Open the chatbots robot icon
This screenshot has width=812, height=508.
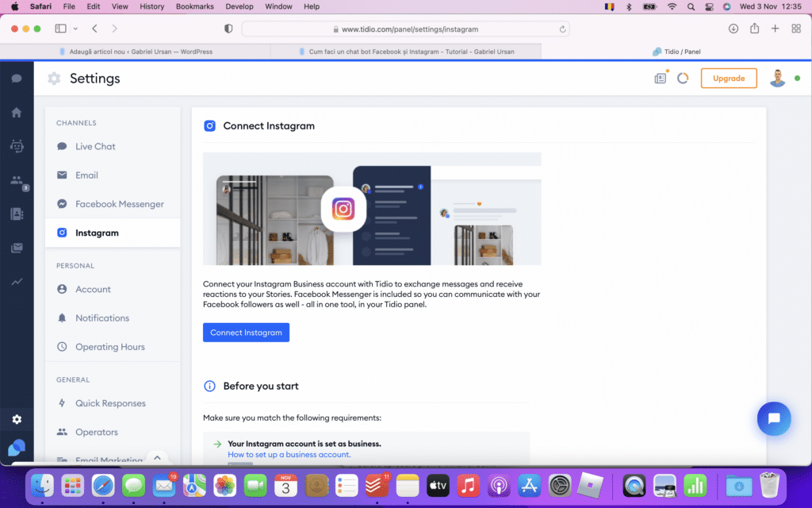17,146
